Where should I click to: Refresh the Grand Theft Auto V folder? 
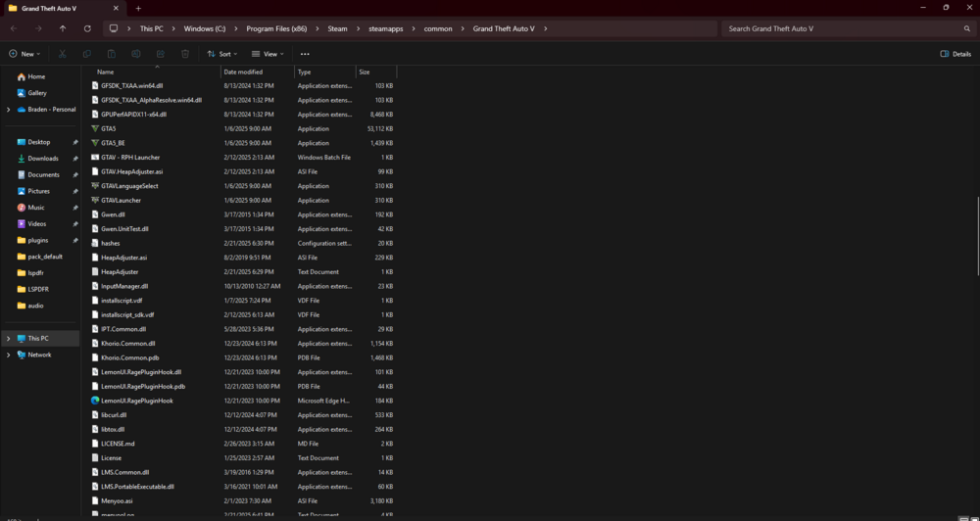pyautogui.click(x=87, y=28)
